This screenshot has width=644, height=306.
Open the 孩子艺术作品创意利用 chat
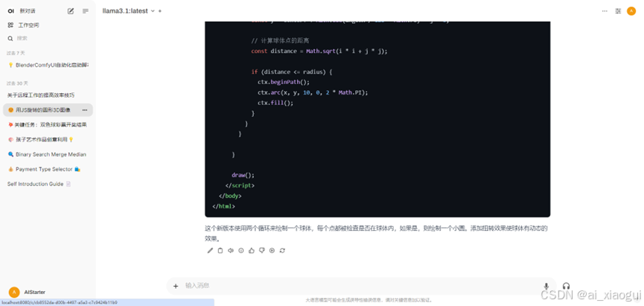click(x=48, y=140)
